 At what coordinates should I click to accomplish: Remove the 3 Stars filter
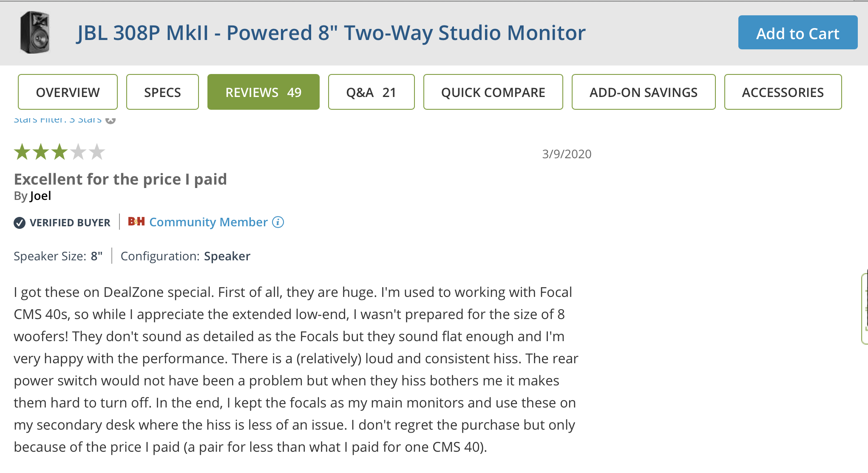pos(111,120)
